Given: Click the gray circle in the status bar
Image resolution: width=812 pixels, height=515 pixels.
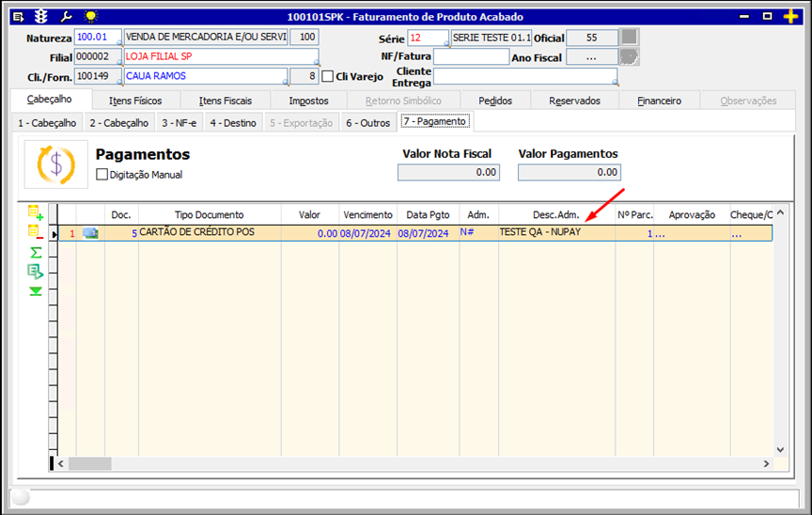Looking at the screenshot, I should [x=21, y=497].
